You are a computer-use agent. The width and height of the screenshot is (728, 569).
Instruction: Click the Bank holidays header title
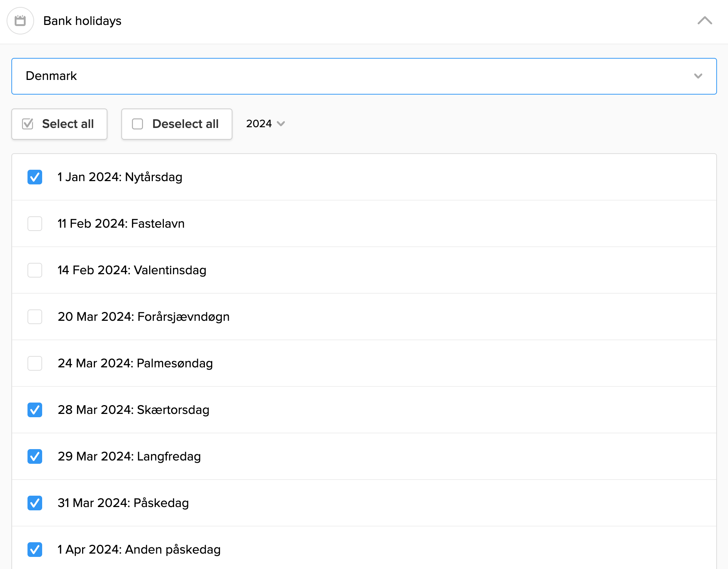82,21
